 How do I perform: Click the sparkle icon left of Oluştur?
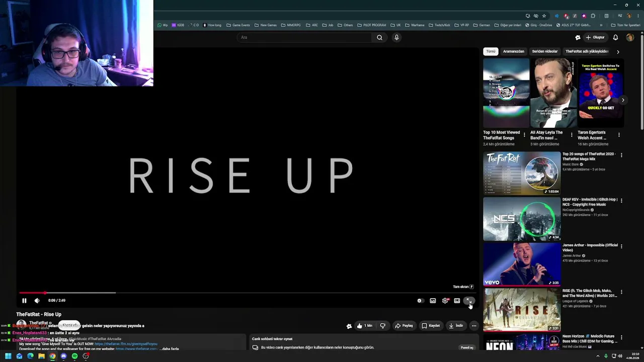click(x=578, y=37)
